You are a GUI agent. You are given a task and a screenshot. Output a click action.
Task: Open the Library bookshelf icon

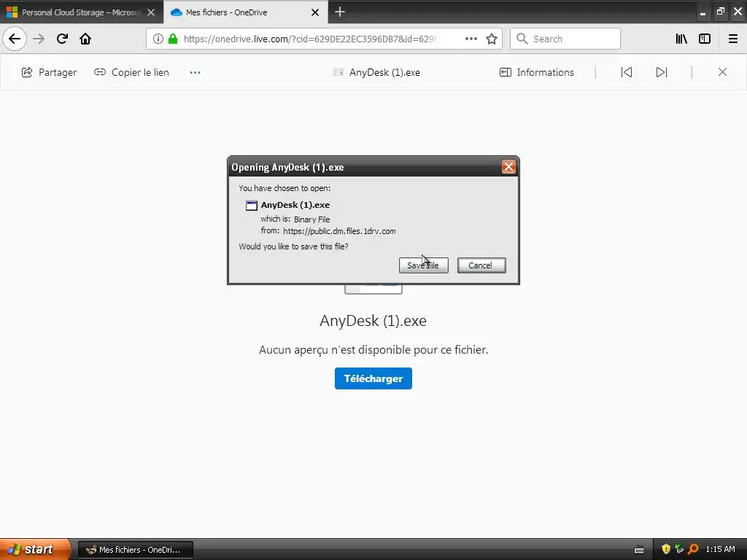point(681,39)
